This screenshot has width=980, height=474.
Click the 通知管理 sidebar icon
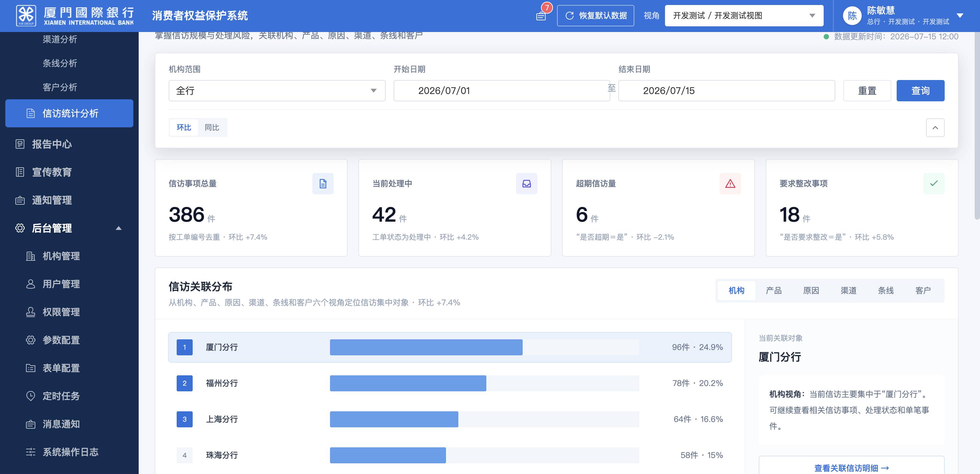pos(20,200)
